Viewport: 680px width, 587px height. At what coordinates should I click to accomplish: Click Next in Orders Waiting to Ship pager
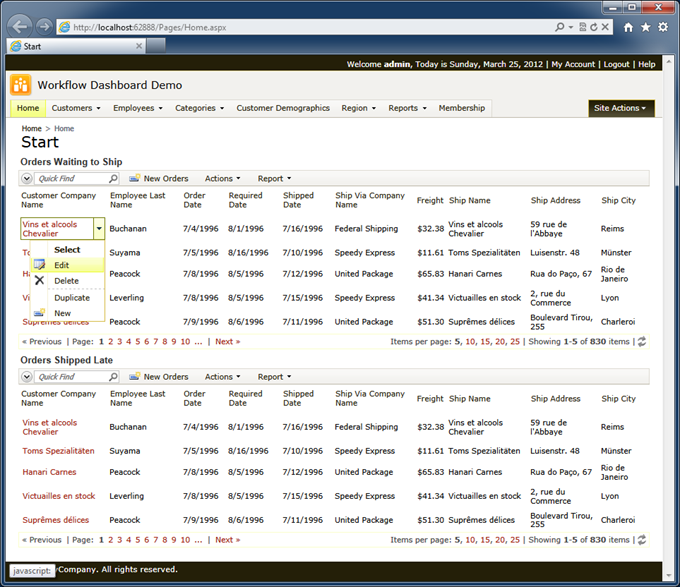[227, 342]
